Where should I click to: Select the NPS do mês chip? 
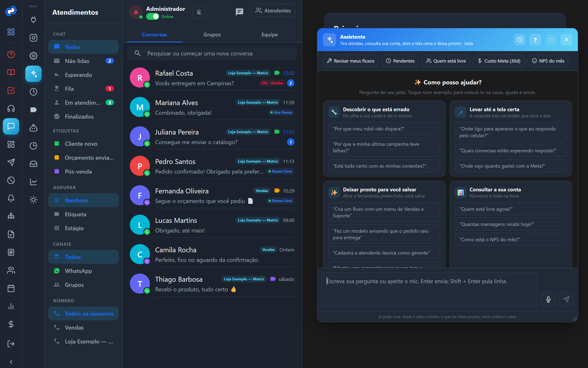click(x=548, y=61)
